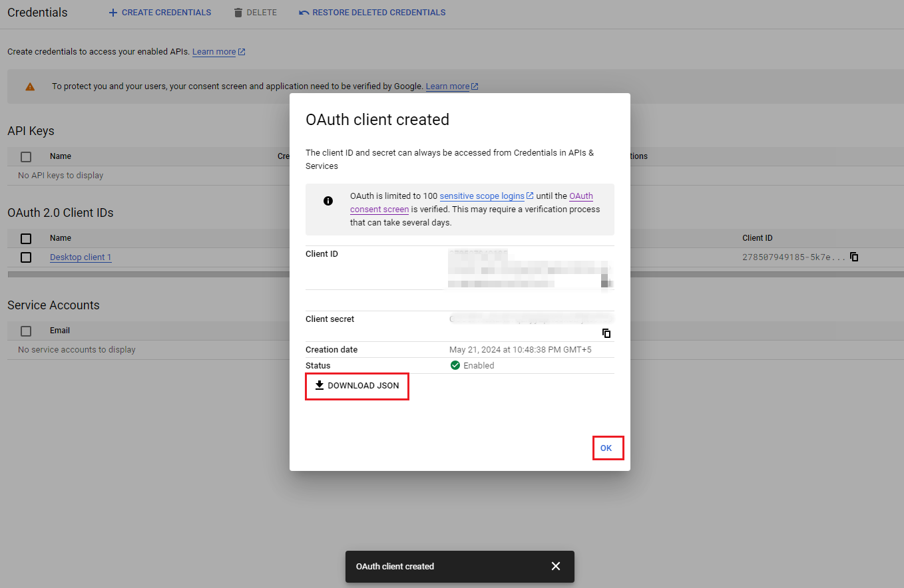Open Learn more link about enabled APIs
Screen dimensions: 904x588
219,52
